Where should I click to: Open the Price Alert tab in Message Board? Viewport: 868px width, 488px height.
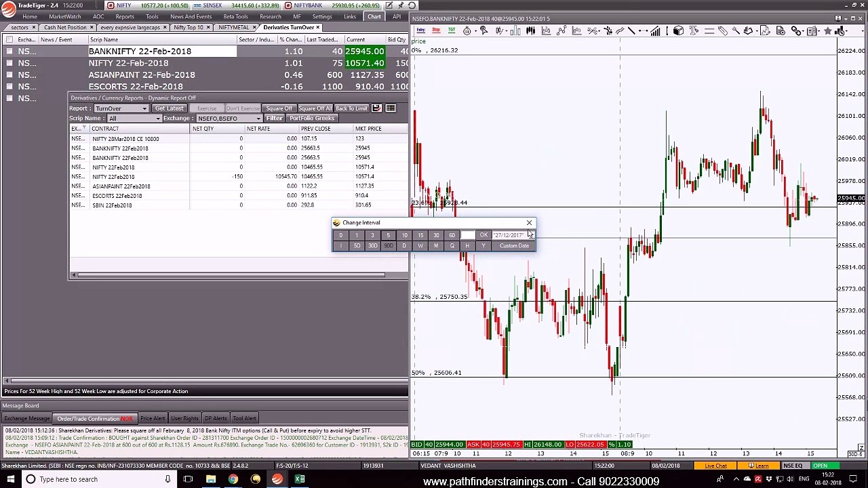[x=153, y=419]
